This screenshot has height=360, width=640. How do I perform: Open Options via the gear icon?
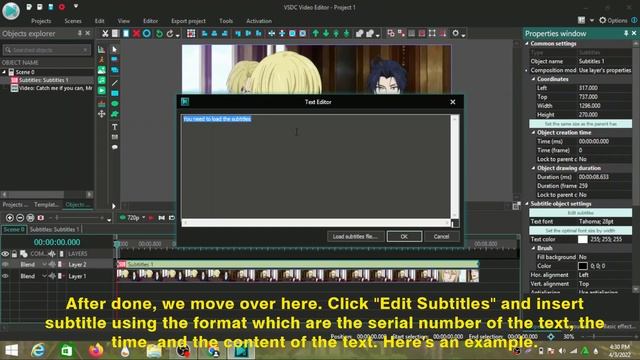(602, 20)
